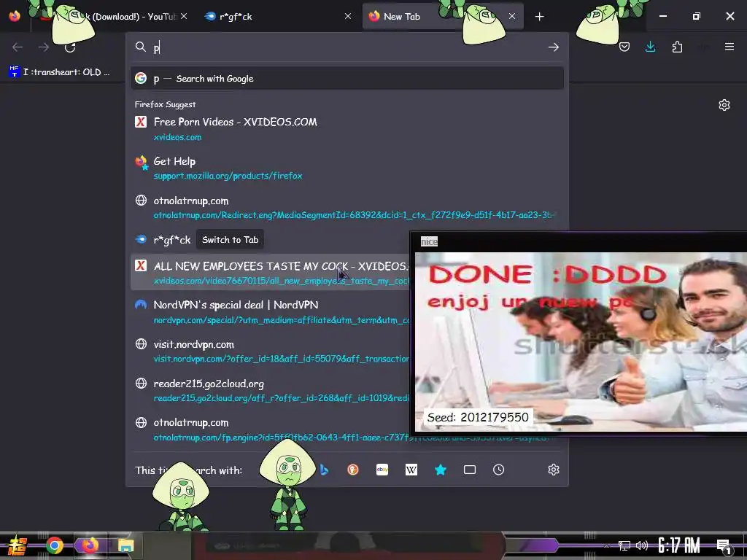Open new tab page personalize gear
The image size is (747, 560).
click(x=724, y=105)
